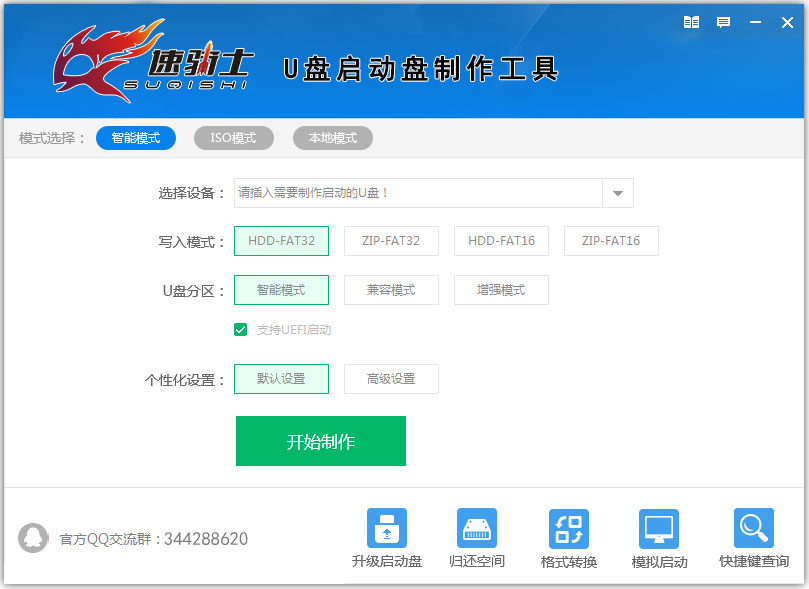This screenshot has width=809, height=589.
Task: Switch to the ISO模式 tab
Action: tap(233, 138)
